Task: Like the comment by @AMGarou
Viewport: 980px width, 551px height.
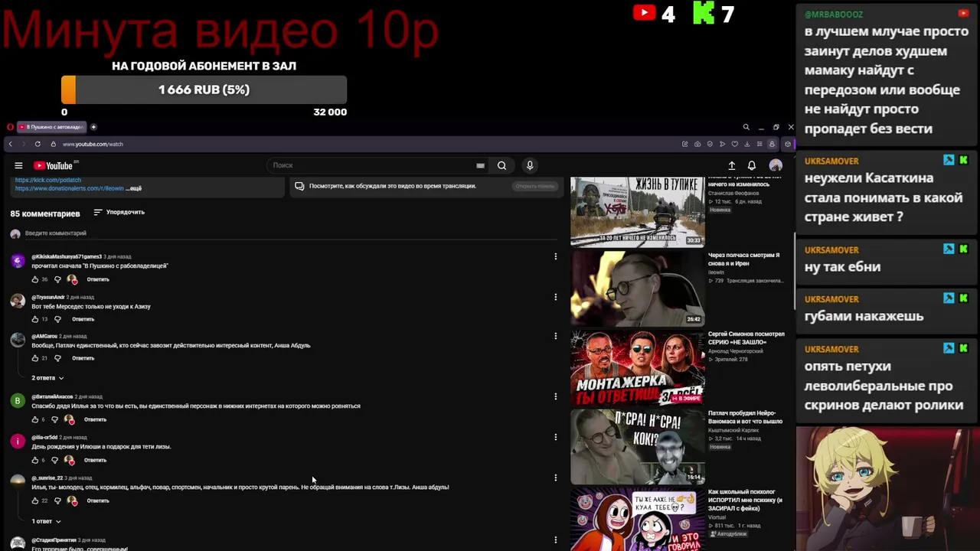Action: (x=34, y=358)
